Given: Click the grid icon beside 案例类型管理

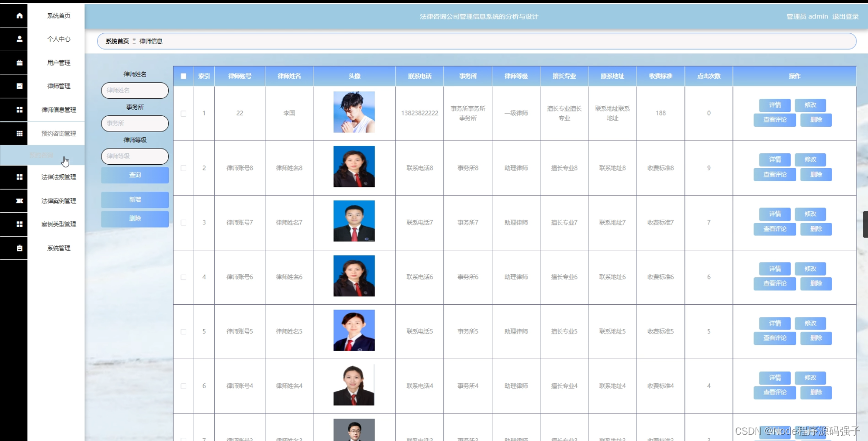Looking at the screenshot, I should click(x=20, y=224).
